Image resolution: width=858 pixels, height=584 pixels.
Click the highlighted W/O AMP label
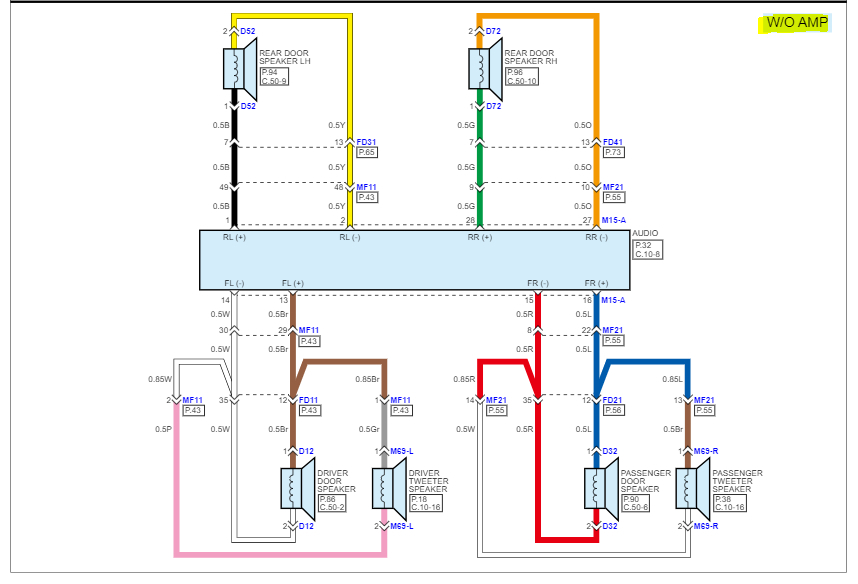[x=795, y=20]
